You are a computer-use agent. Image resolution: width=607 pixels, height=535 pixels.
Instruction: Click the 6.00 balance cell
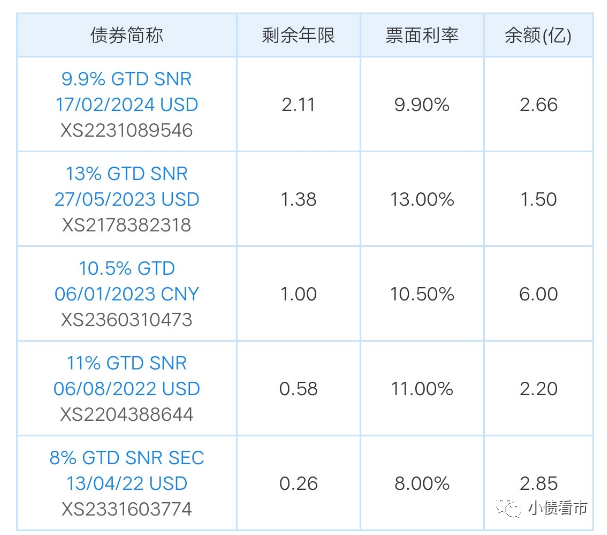tap(538, 294)
